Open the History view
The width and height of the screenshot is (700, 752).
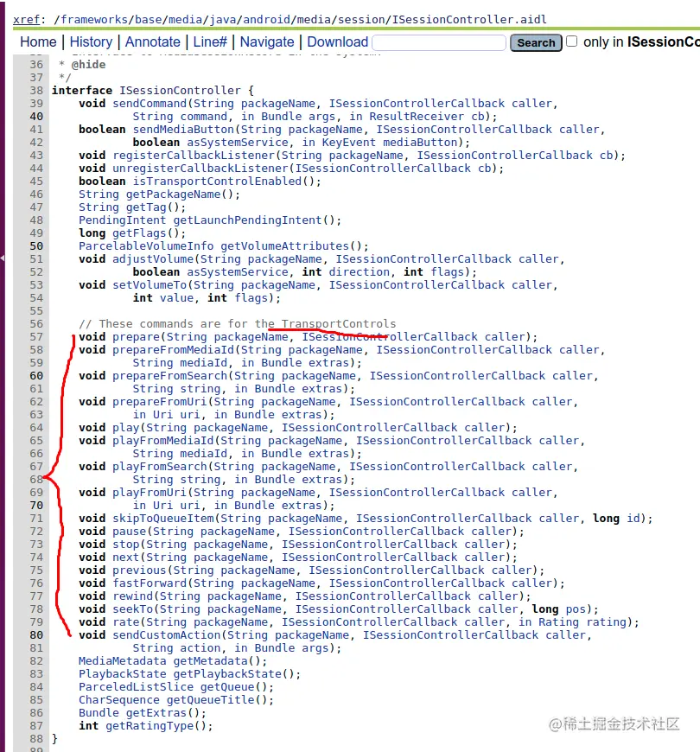tap(91, 42)
